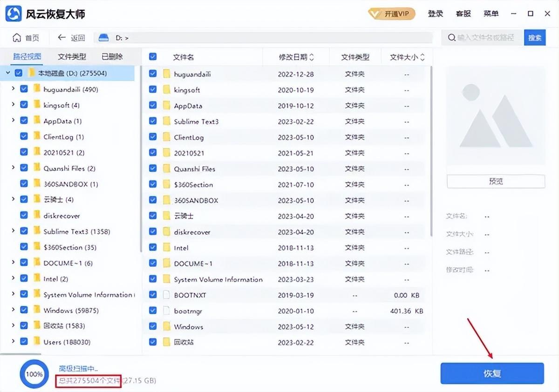
Task: Open the 登录 login link
Action: [x=436, y=14]
